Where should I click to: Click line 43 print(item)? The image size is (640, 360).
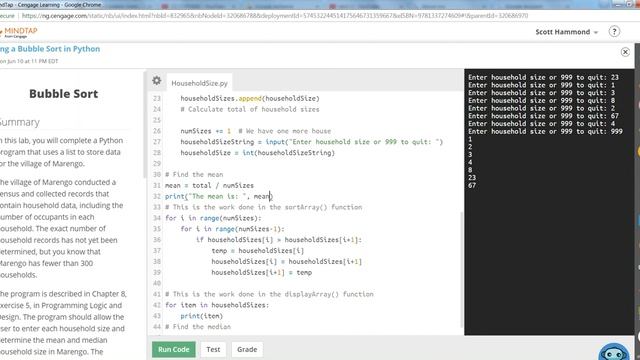point(202,316)
